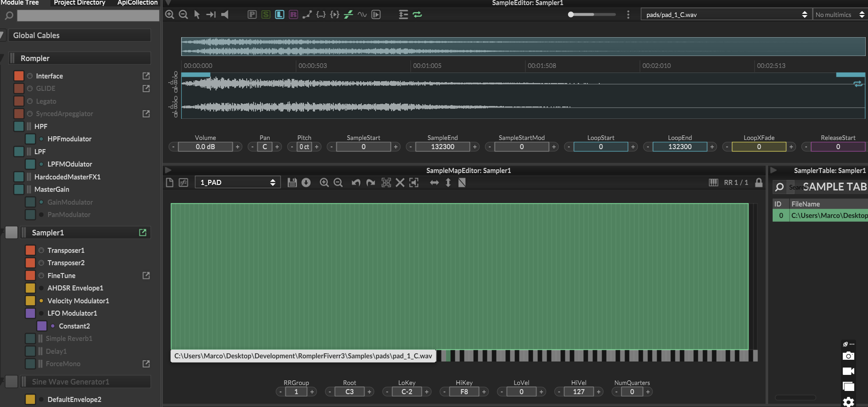
Task: Click the LoopXFade value field
Action: point(759,147)
